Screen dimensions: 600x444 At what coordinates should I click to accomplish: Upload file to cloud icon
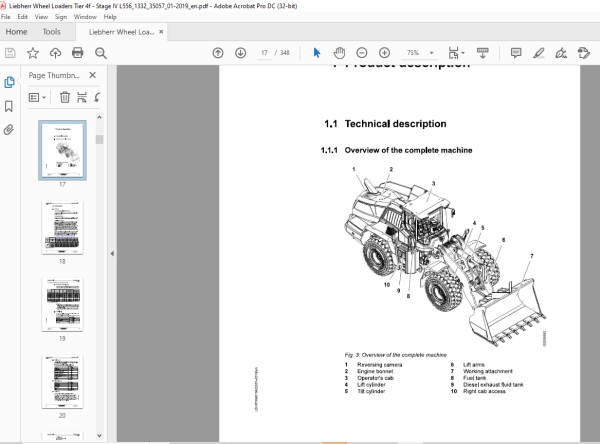coord(55,53)
